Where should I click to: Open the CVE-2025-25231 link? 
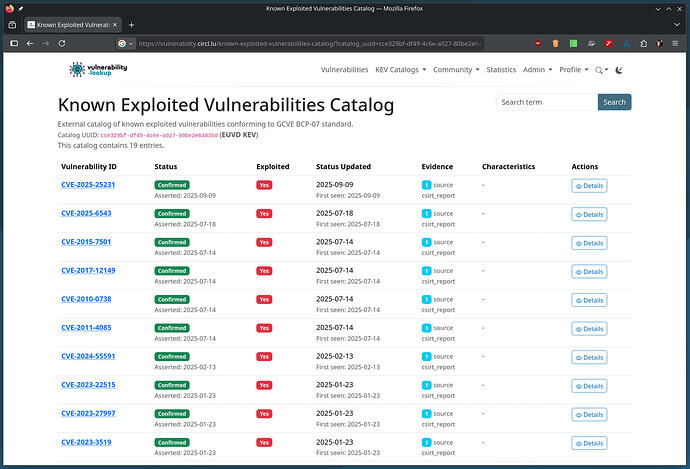(88, 185)
